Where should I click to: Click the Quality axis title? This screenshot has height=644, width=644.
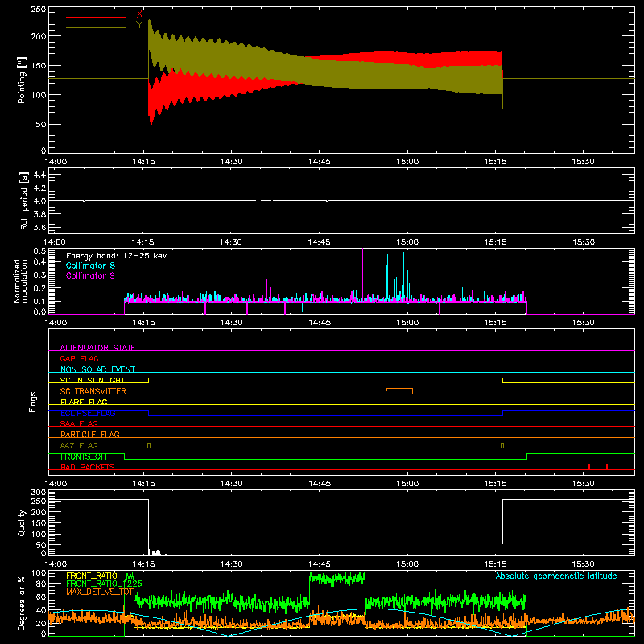coord(22,522)
